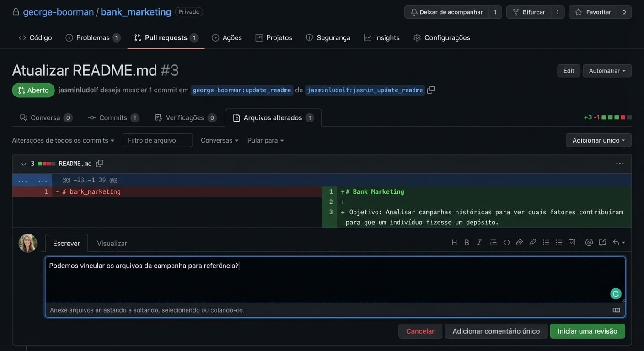The image size is (644, 351).
Task: Click Deixar de acompanhar button
Action: 446,12
